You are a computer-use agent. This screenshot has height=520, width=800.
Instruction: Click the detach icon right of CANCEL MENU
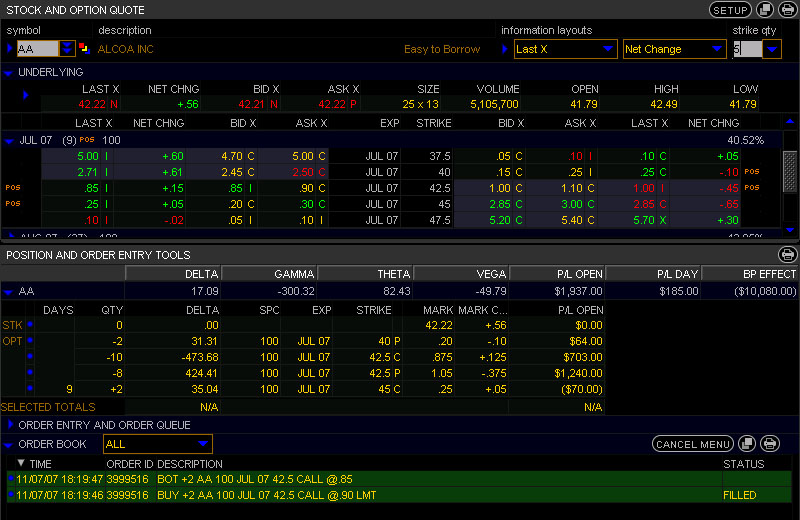pyautogui.click(x=747, y=443)
